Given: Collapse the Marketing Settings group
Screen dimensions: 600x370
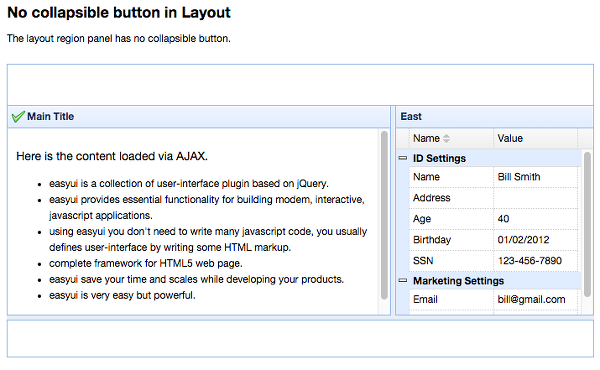Looking at the screenshot, I should (x=403, y=280).
